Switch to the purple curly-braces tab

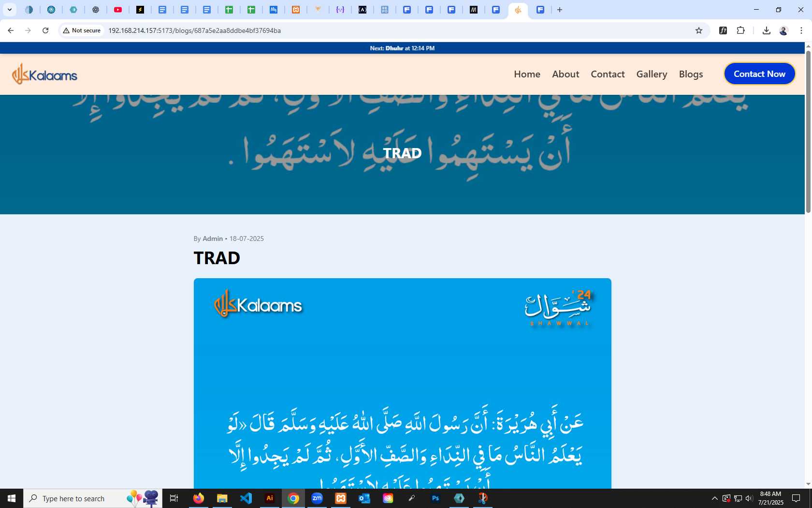coord(340,10)
